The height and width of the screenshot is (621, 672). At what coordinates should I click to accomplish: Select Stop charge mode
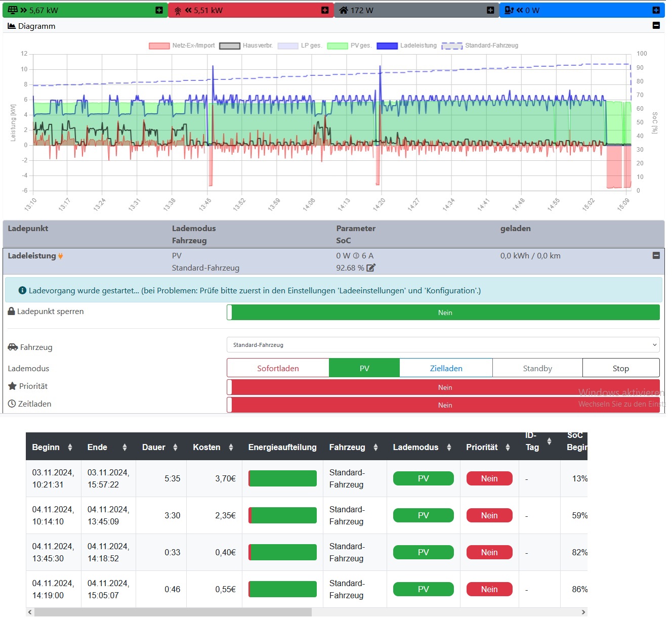pyautogui.click(x=621, y=368)
